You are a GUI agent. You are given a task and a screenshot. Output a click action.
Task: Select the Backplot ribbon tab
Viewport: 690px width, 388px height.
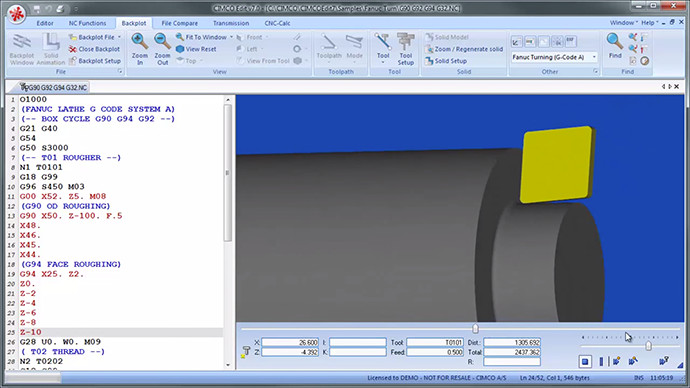click(x=134, y=23)
